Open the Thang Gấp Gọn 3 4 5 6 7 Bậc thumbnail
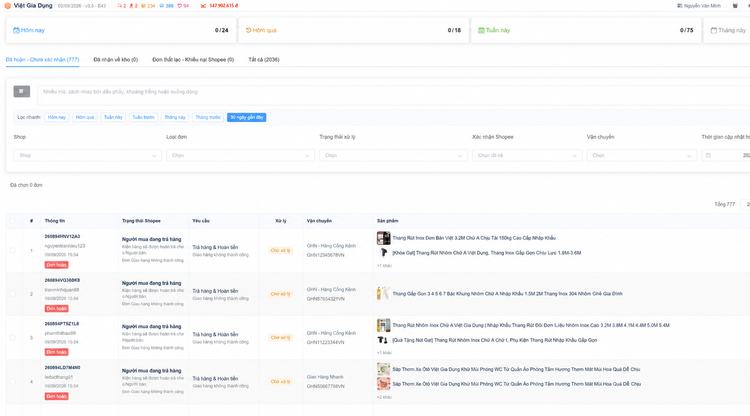The width and height of the screenshot is (750, 416). (383, 294)
